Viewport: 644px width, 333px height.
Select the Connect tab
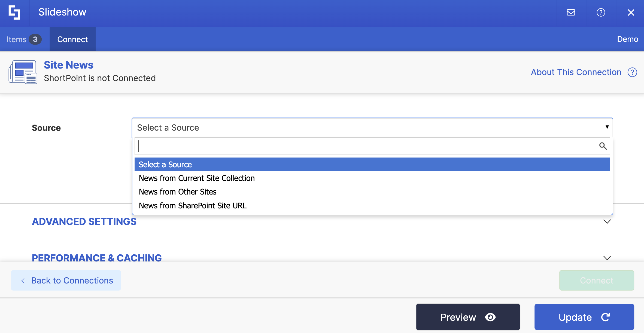[x=72, y=39]
